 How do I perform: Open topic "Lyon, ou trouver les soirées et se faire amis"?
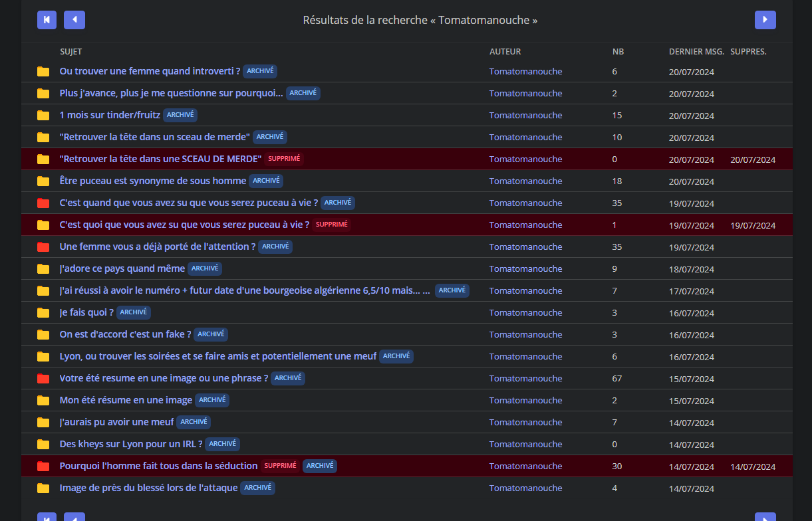coord(218,356)
